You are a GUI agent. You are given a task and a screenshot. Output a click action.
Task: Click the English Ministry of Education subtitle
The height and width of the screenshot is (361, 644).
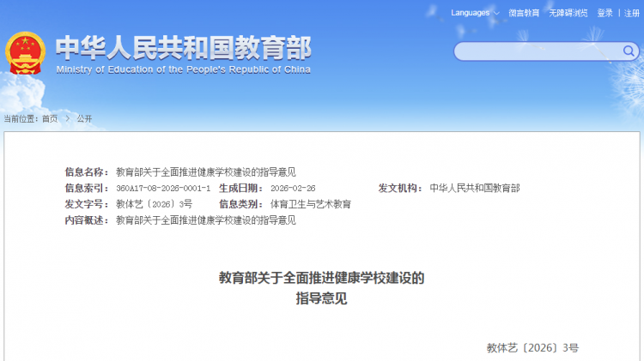click(x=183, y=69)
